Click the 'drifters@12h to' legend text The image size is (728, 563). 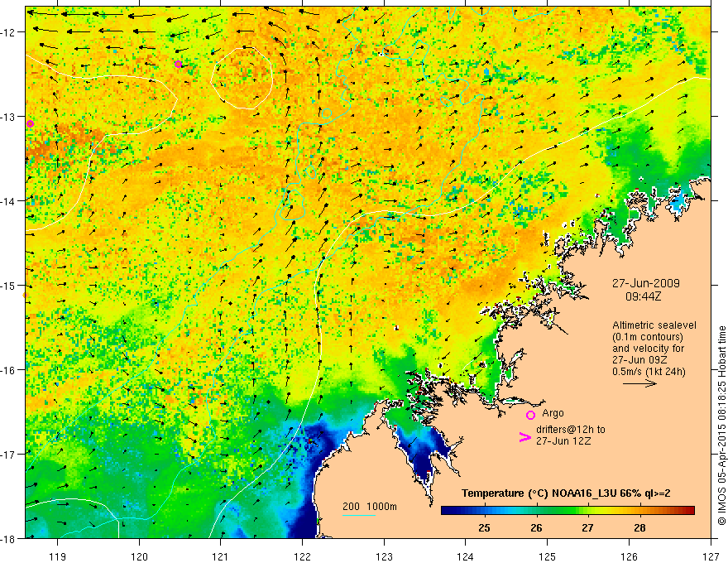tap(571, 430)
